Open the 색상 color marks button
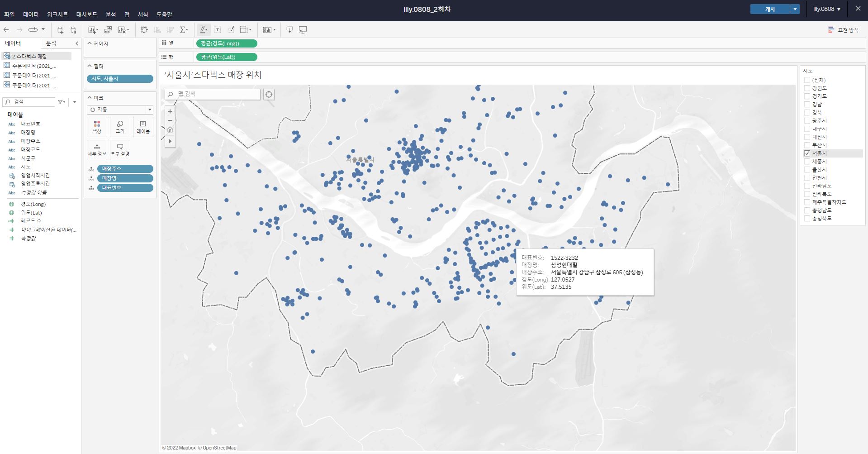The image size is (868, 454). point(97,127)
